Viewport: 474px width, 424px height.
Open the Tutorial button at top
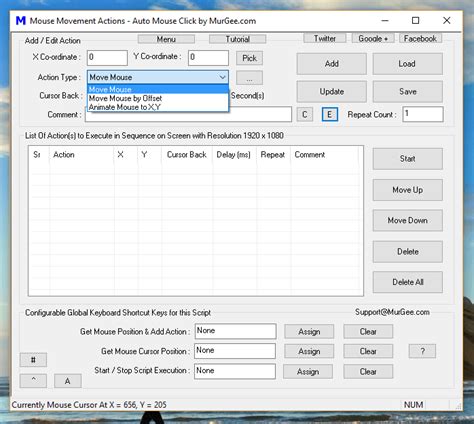[238, 39]
